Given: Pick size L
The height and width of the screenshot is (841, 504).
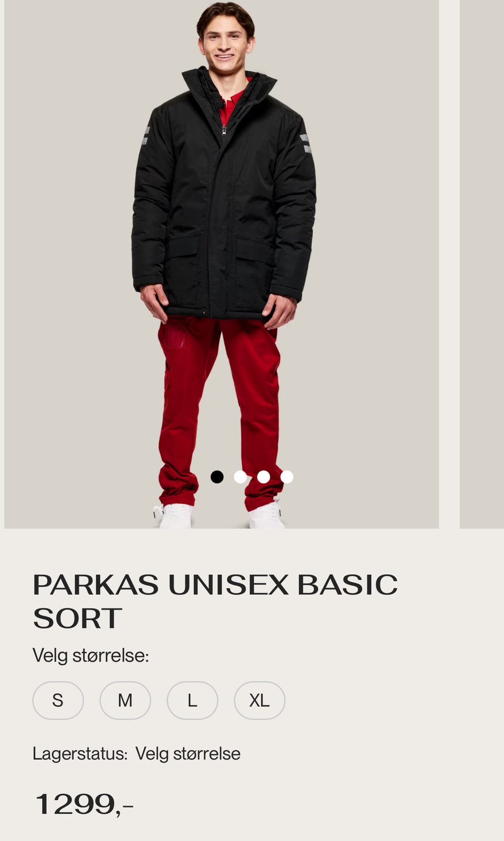Looking at the screenshot, I should point(192,700).
